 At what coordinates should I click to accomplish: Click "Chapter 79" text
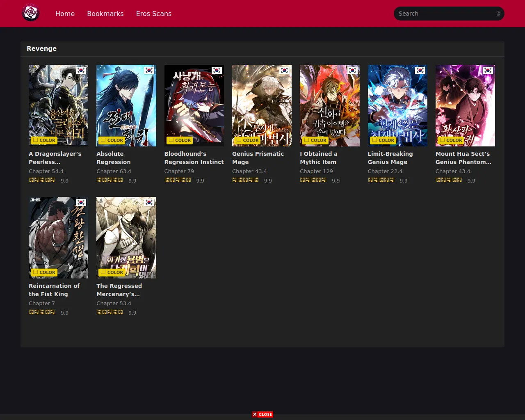point(179,171)
